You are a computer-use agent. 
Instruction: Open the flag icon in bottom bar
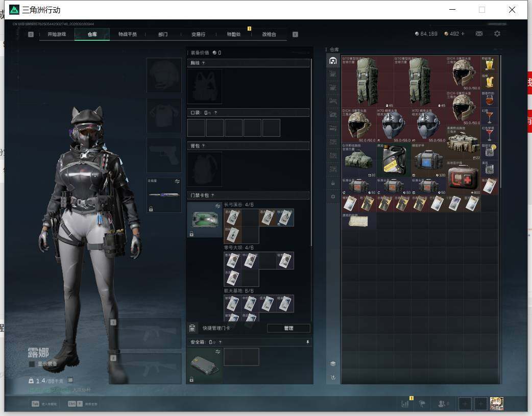point(422,404)
